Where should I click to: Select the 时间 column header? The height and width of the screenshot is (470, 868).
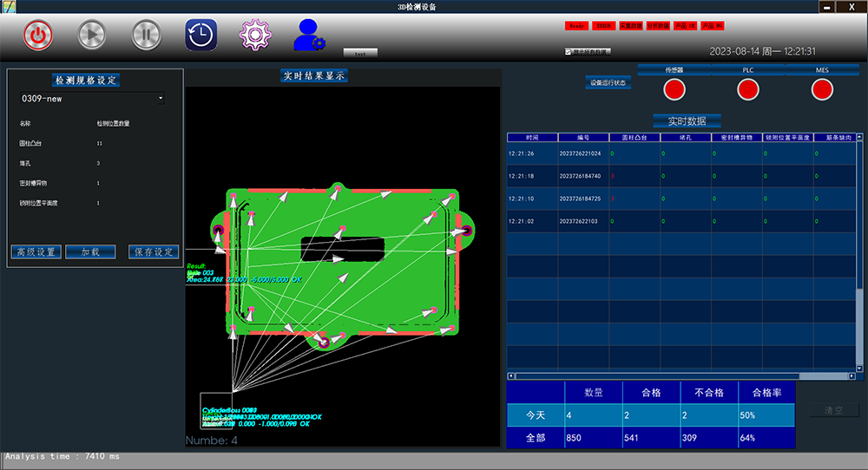coord(532,137)
